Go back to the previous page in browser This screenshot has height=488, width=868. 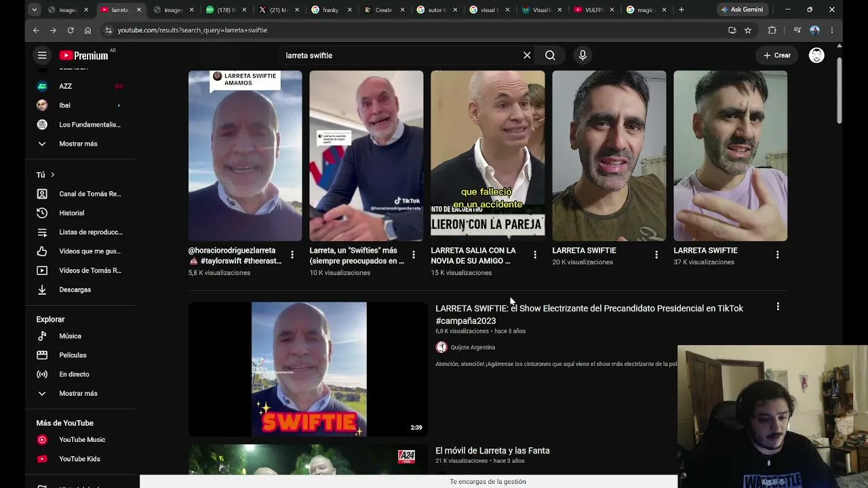point(36,30)
